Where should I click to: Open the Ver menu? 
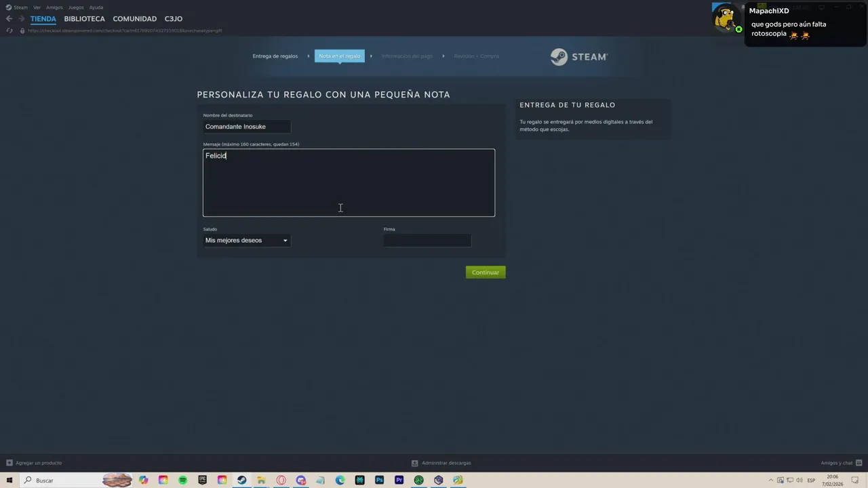tap(37, 7)
